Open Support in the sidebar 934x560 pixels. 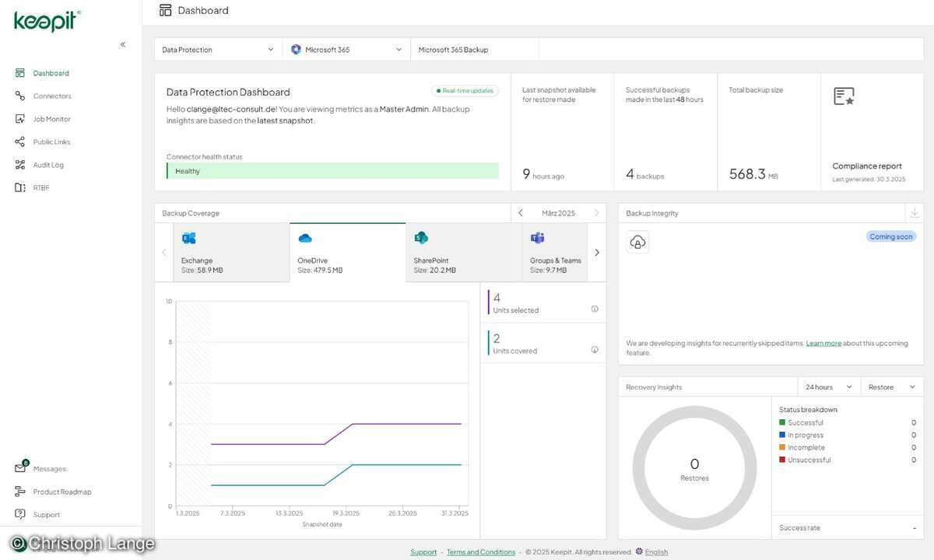coord(46,515)
